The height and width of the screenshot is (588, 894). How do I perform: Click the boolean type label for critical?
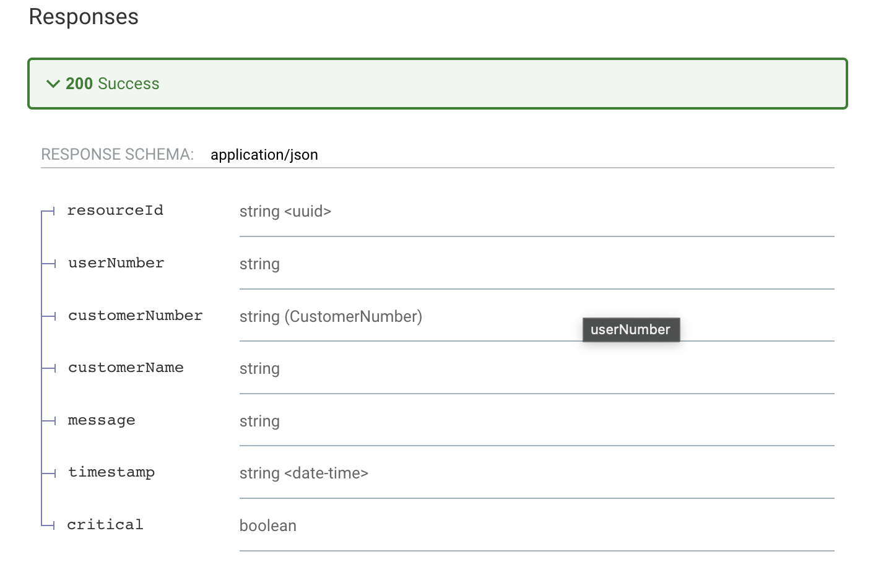268,525
